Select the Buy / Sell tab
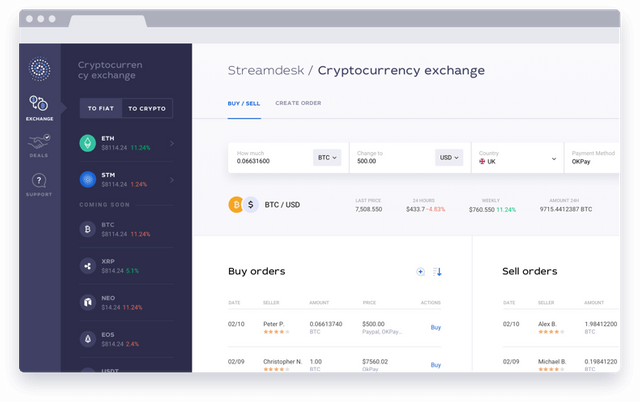Screen dimensions: 640x402 click(x=244, y=104)
